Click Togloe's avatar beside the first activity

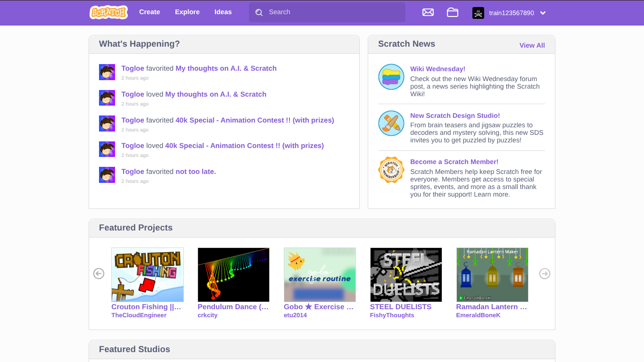[107, 72]
